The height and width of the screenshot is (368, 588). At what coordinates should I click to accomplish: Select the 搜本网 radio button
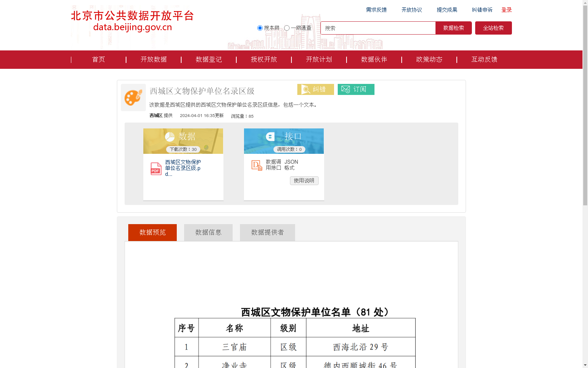point(260,28)
